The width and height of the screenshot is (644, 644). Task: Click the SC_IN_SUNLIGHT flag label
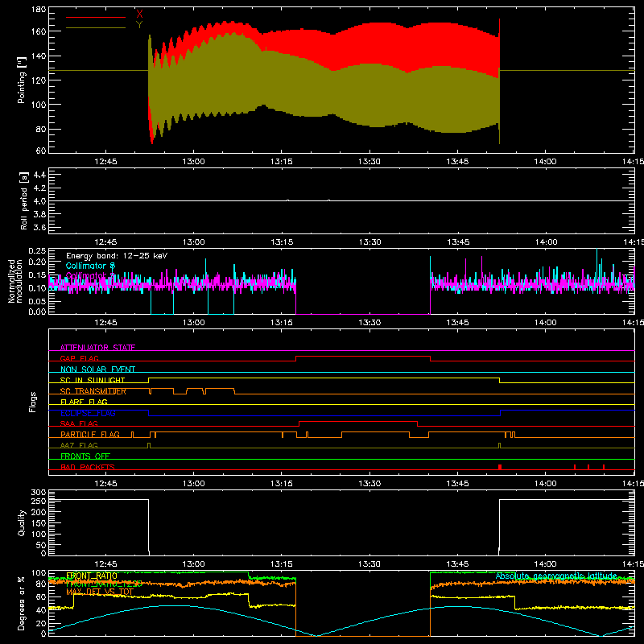click(x=93, y=380)
